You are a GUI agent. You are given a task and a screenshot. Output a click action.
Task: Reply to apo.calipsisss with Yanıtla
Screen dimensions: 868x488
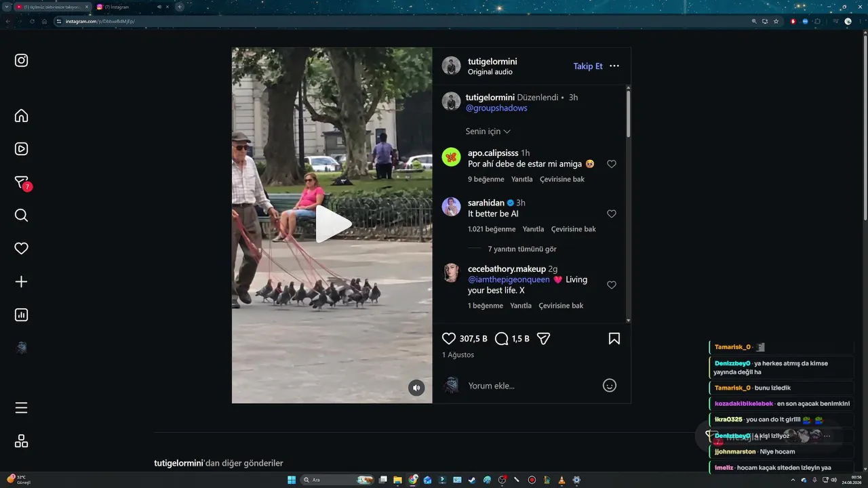[x=522, y=180]
